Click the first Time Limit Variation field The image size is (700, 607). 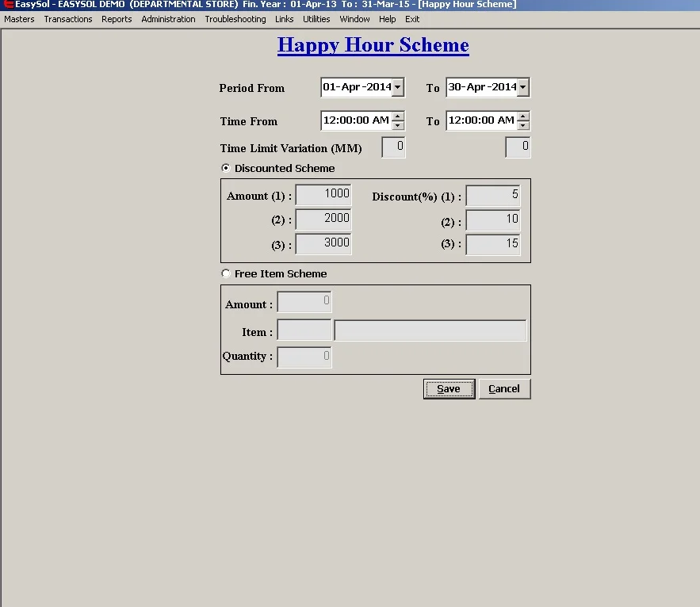point(393,147)
